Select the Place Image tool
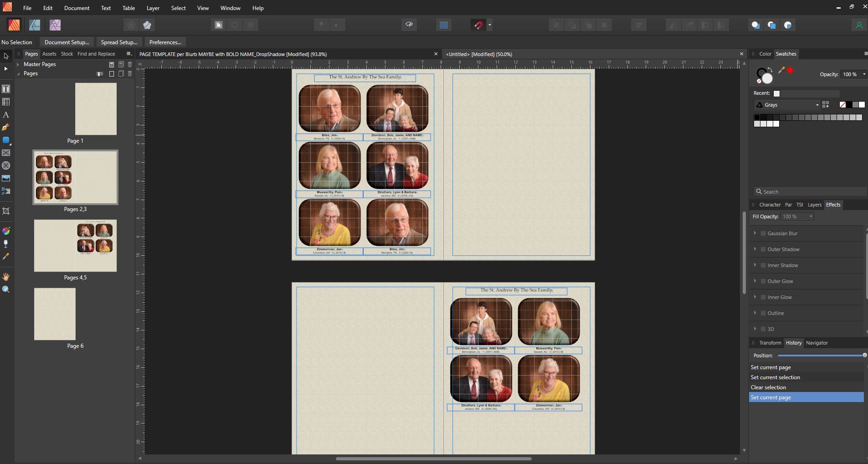This screenshot has width=868, height=464. (6, 178)
